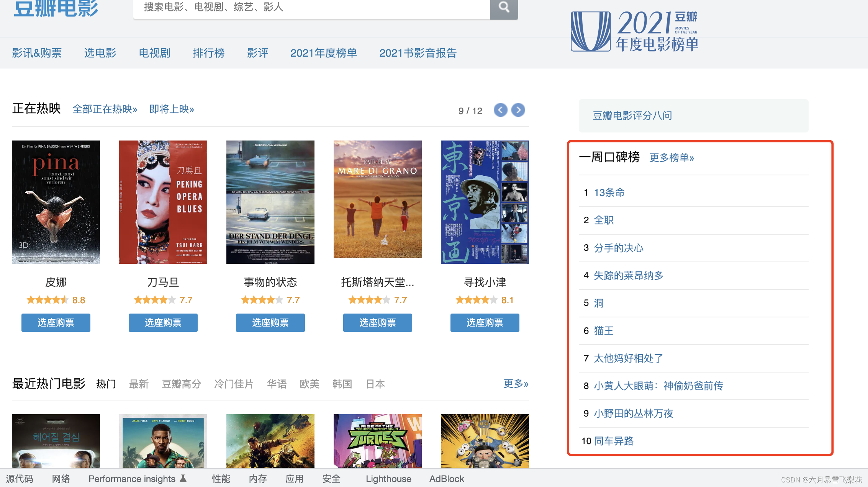868x487 pixels.
Task: Click the Minions movie poster thumbnail
Action: pos(485,441)
